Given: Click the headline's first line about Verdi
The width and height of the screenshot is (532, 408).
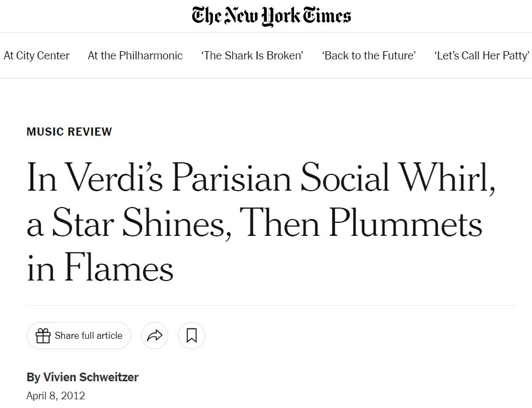Looking at the screenshot, I should point(261,178).
